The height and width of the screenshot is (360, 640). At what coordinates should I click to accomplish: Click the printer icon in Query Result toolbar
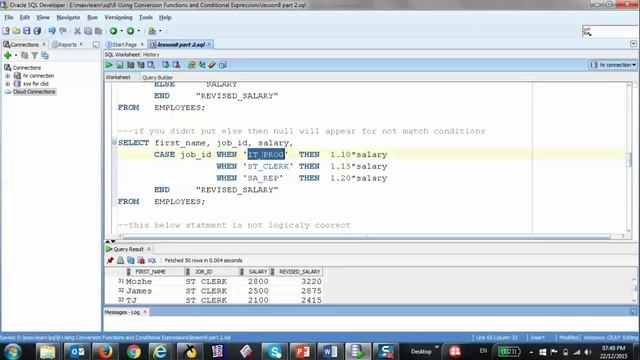120,260
